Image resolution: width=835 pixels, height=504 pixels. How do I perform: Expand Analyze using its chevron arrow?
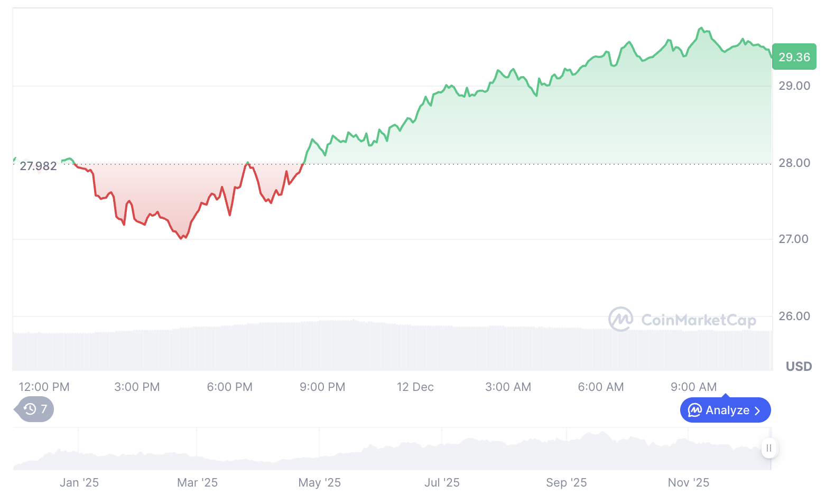[758, 411]
